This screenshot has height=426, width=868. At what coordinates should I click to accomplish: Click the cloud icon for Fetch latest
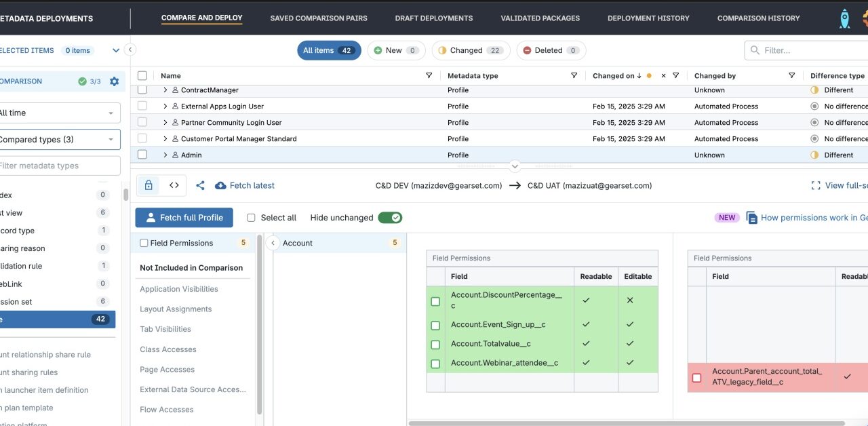pos(220,185)
